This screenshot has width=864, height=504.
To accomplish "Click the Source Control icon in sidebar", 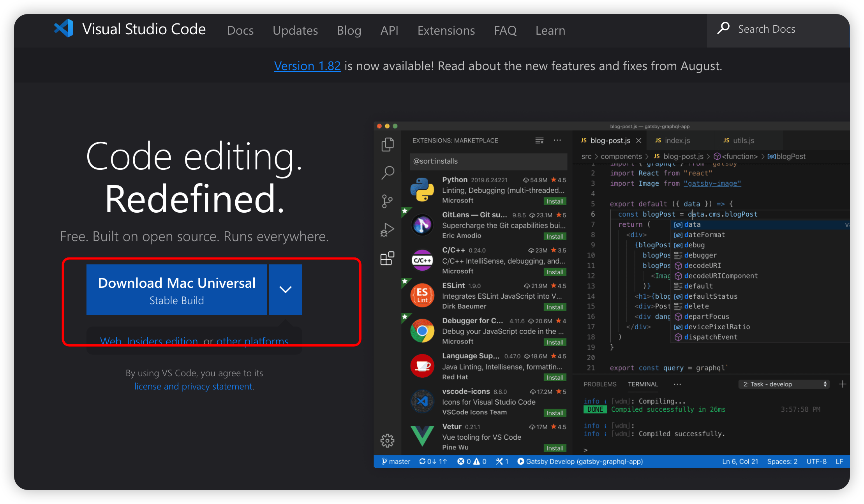I will pos(389,200).
